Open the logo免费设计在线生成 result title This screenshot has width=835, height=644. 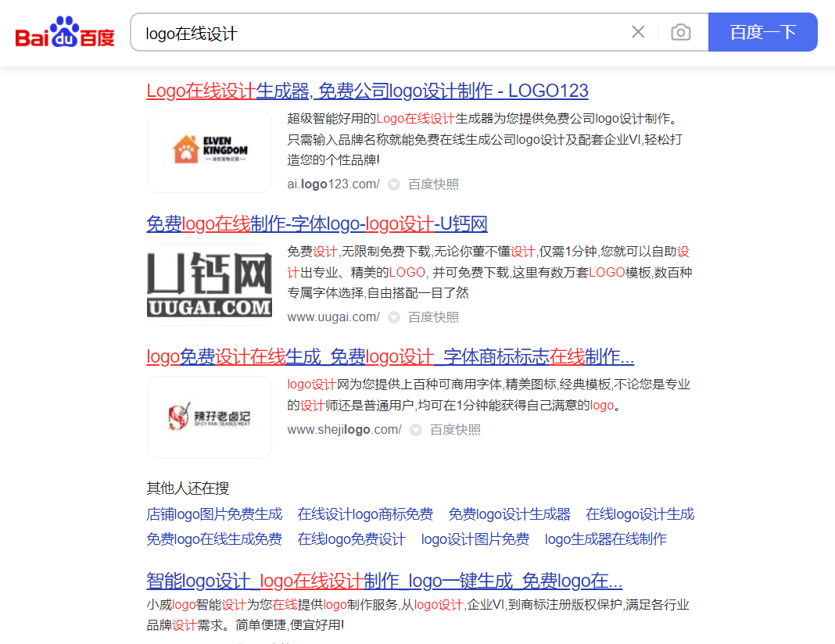point(390,356)
